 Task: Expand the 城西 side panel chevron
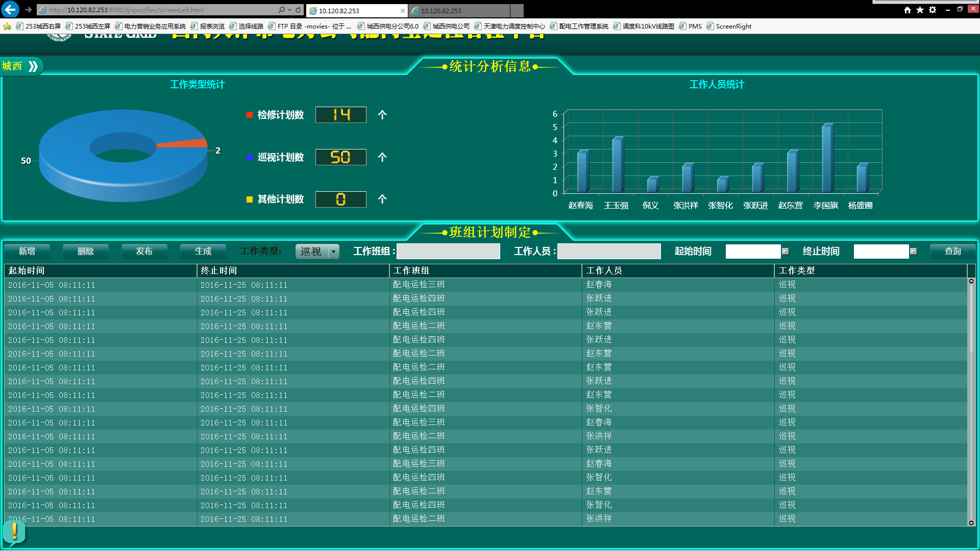(33, 66)
